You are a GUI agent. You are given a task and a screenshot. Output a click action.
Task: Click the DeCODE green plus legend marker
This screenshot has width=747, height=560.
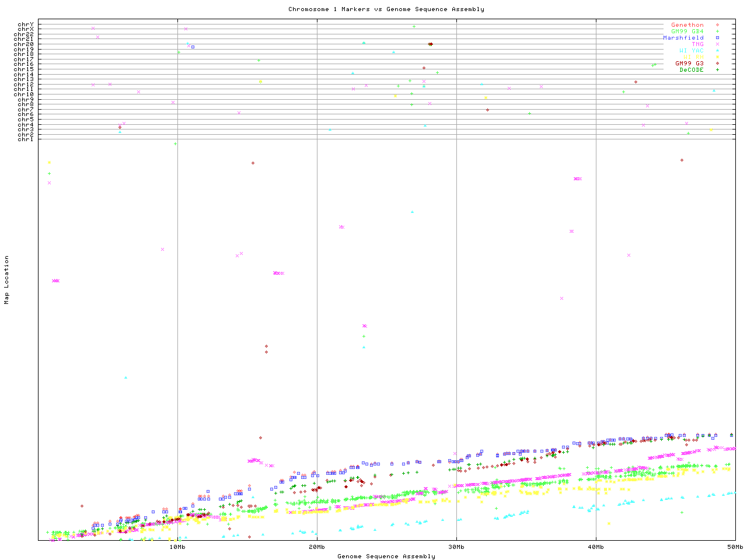[717, 70]
